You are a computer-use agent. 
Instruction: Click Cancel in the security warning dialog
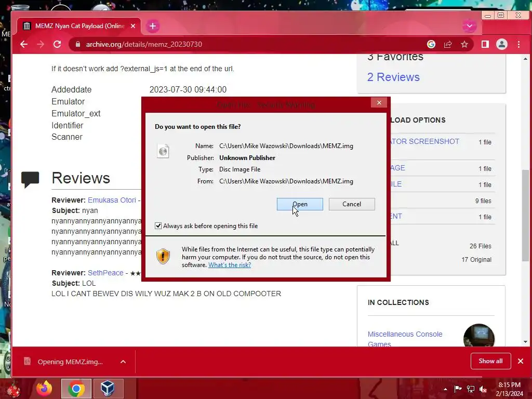tap(352, 204)
